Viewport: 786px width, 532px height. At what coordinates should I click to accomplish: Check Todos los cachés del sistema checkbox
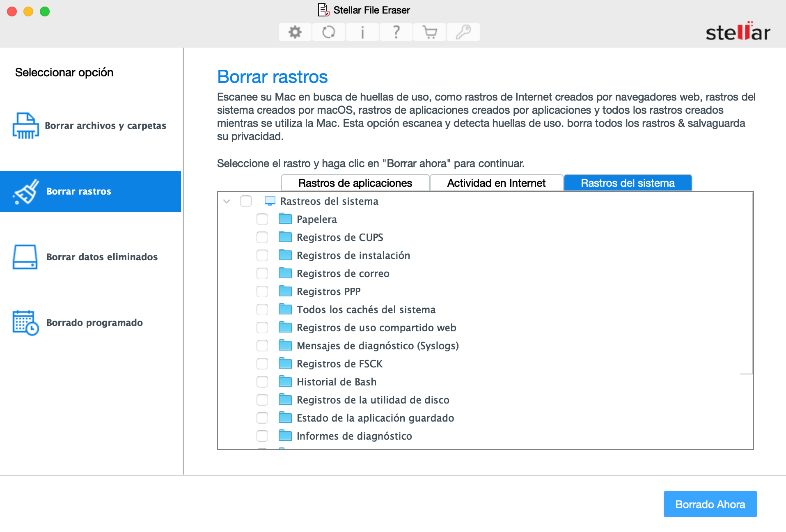(262, 310)
